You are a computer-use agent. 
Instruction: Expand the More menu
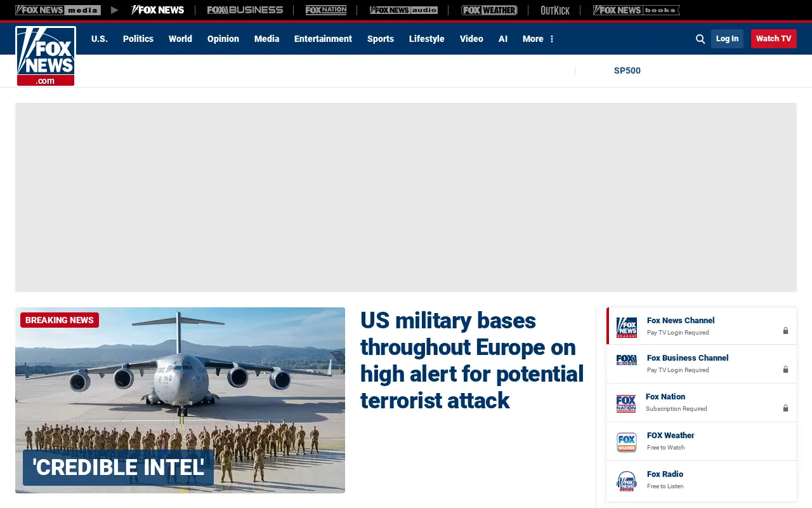(x=539, y=39)
